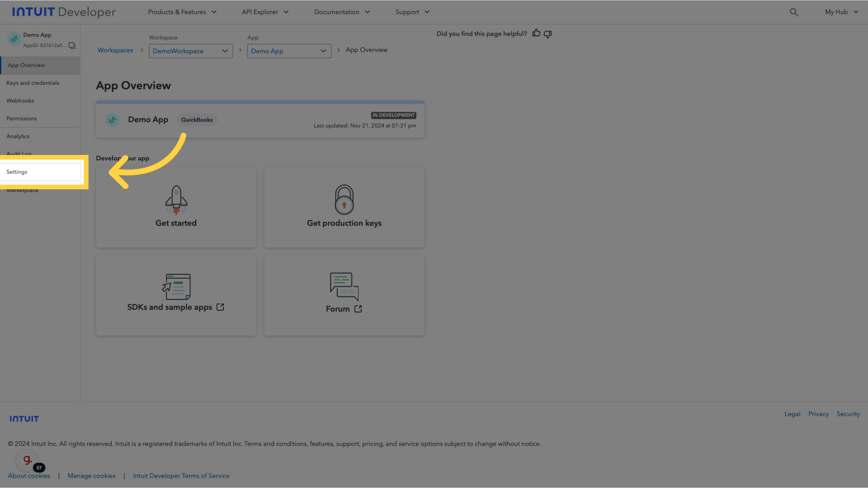Open Get production keys via the padlock card
Viewport: 868px width, 488px height.
pyautogui.click(x=344, y=207)
